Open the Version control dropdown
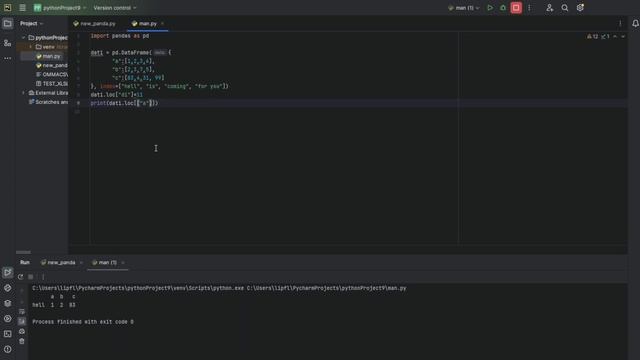 (x=115, y=8)
